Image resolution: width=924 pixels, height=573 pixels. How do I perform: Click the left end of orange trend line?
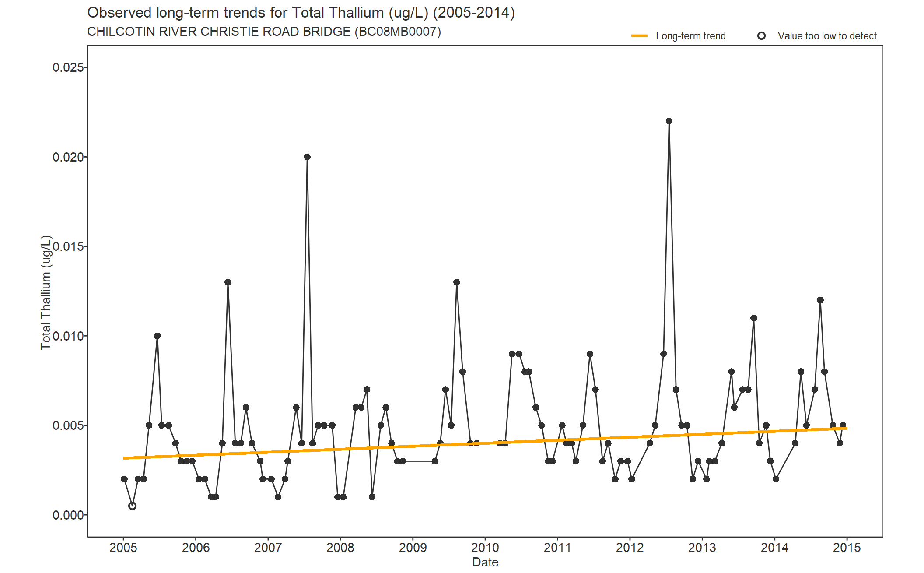125,458
